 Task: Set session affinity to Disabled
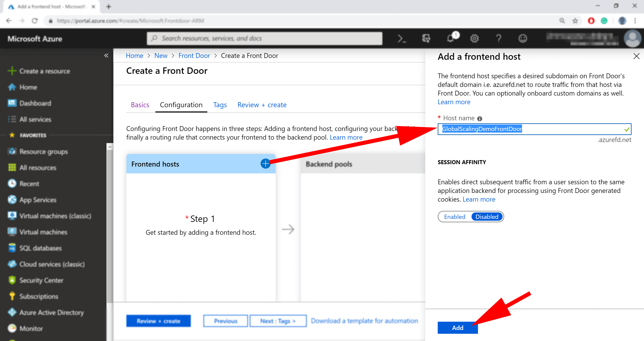coord(487,217)
